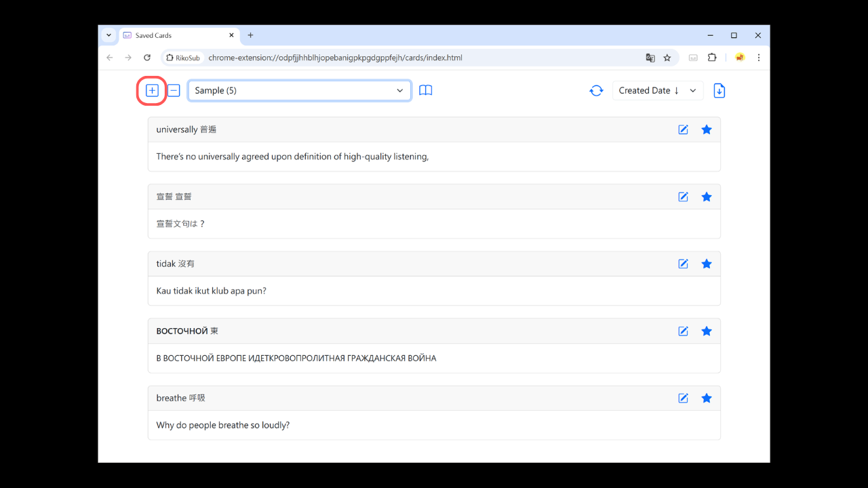Click the download export file icon
This screenshot has height=488, width=868.
[719, 91]
